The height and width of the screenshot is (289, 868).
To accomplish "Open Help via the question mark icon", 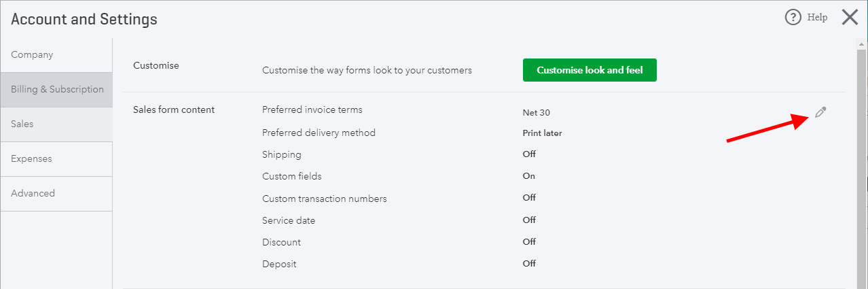I will coord(793,18).
